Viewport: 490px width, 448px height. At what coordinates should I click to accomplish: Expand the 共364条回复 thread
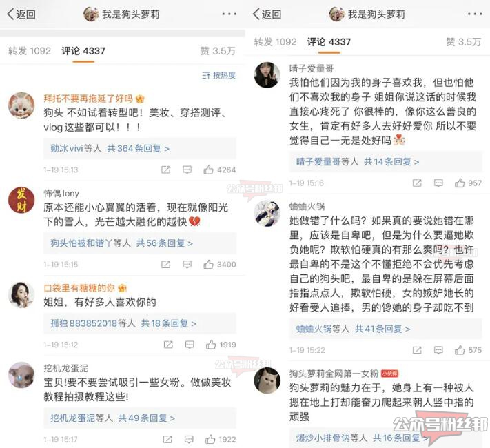click(x=138, y=148)
